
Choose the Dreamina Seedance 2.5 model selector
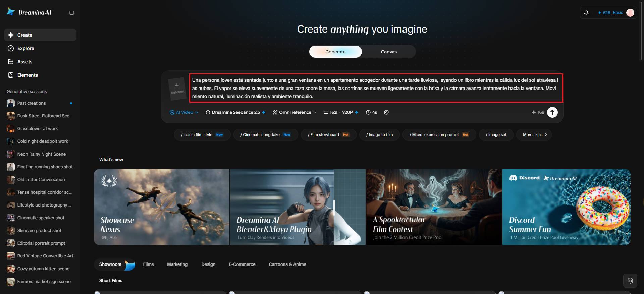click(236, 112)
